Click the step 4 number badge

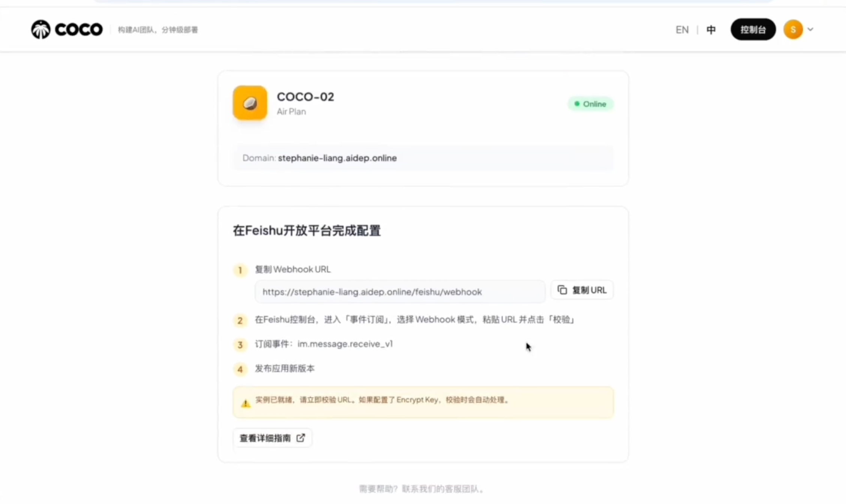[240, 369]
